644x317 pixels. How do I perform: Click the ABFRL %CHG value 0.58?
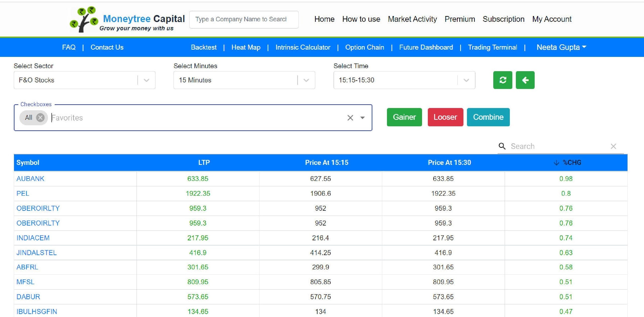pos(566,267)
